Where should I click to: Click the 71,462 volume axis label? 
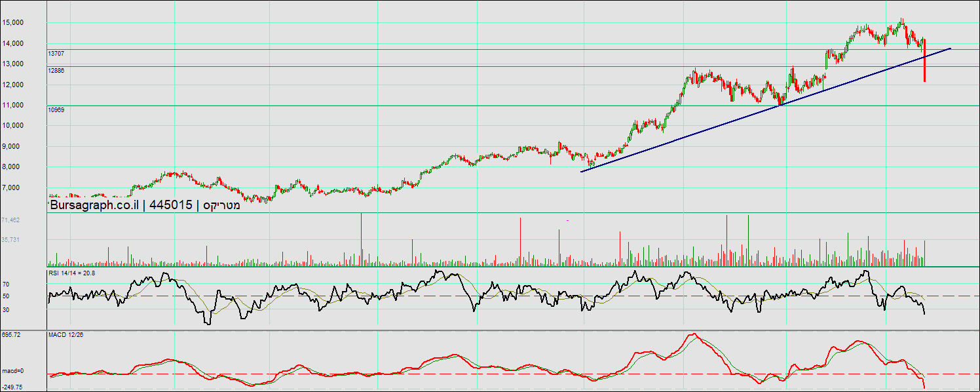(10, 220)
